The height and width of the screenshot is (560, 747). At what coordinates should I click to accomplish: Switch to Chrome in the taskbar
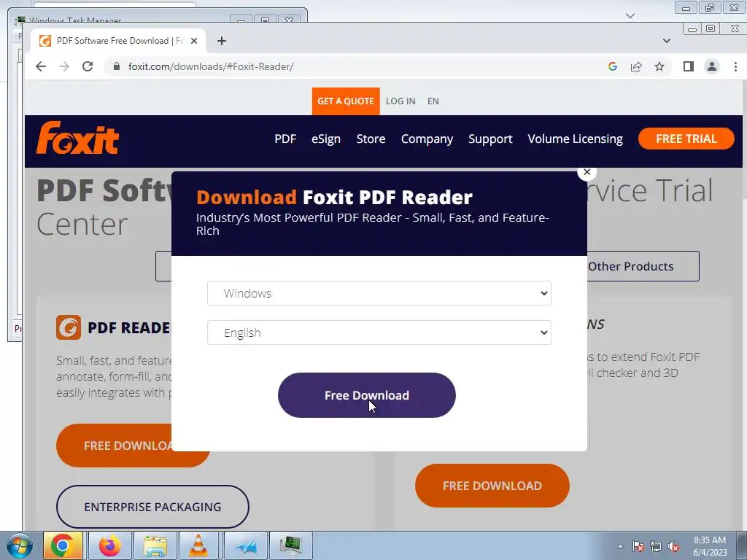click(x=63, y=545)
